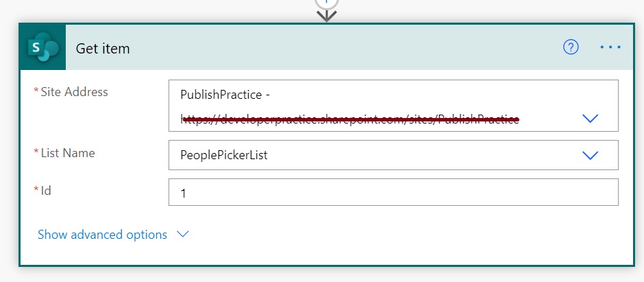Click the red asterisk beside Site Address
Screen dimensions: 644x282
click(x=36, y=92)
